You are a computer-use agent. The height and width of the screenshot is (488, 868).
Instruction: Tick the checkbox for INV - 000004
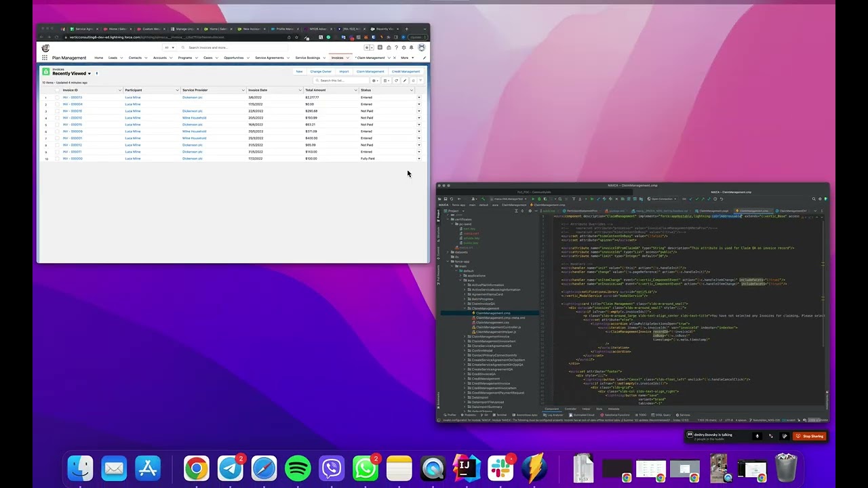click(57, 104)
